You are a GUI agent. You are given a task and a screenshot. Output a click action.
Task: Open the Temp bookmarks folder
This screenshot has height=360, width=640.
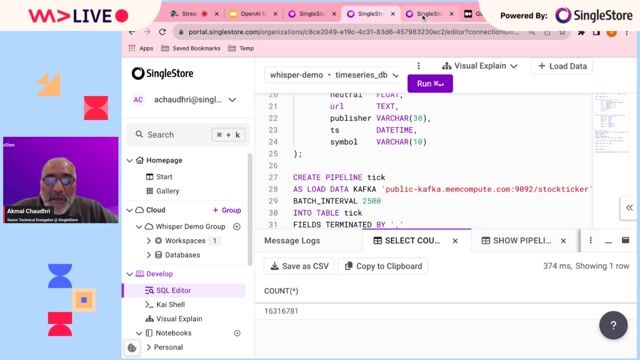click(x=241, y=48)
